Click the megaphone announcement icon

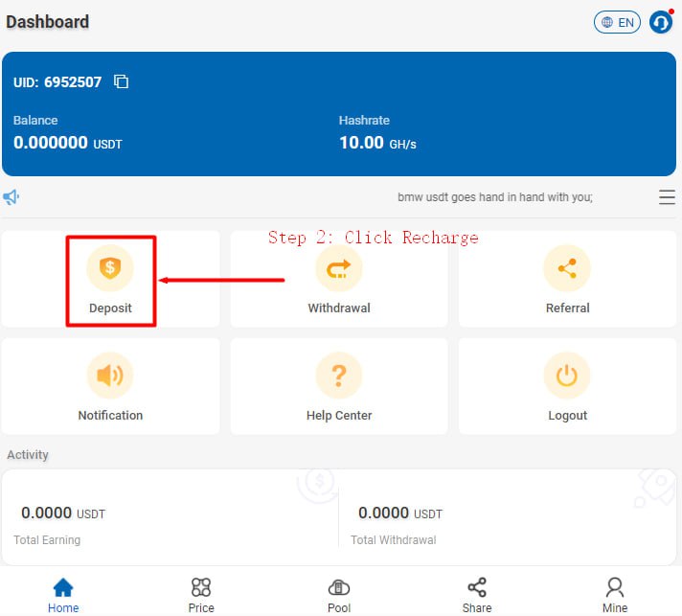point(11,197)
